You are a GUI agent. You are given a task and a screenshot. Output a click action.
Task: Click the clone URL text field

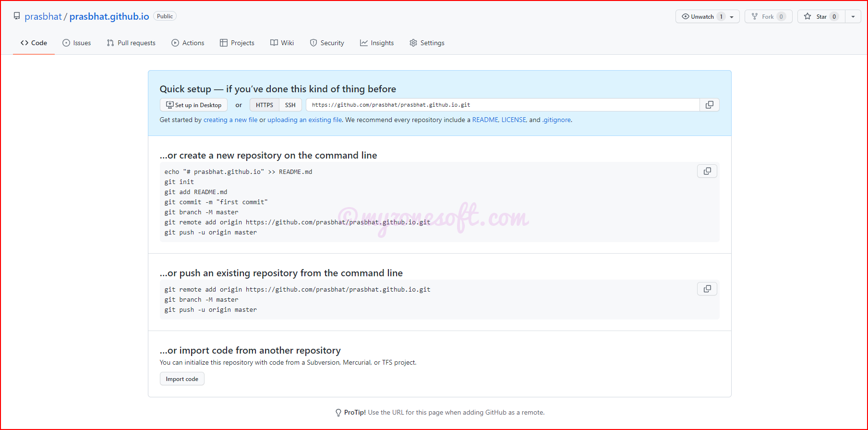(x=503, y=105)
